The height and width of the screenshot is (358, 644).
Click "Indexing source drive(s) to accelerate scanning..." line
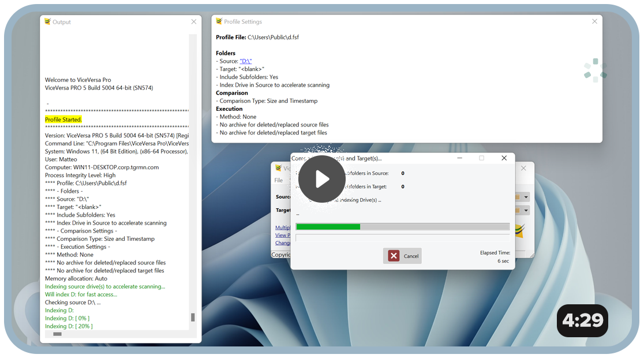104,287
